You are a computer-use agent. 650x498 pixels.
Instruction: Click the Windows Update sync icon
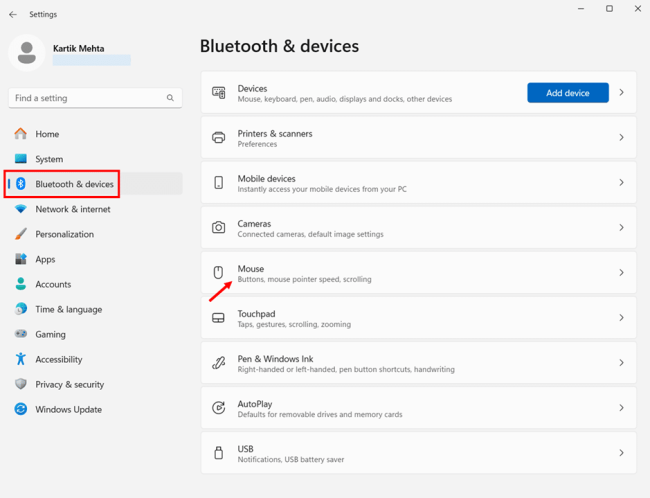(x=20, y=409)
